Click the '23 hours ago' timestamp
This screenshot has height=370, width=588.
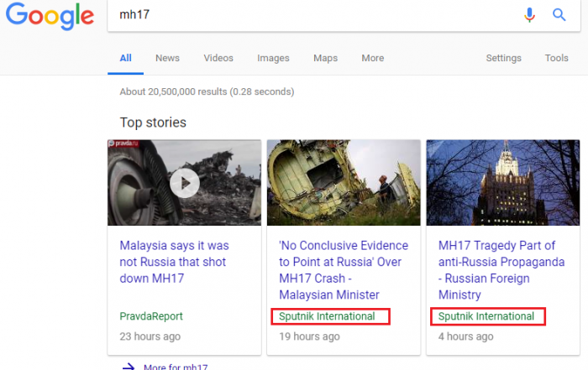[x=150, y=336]
